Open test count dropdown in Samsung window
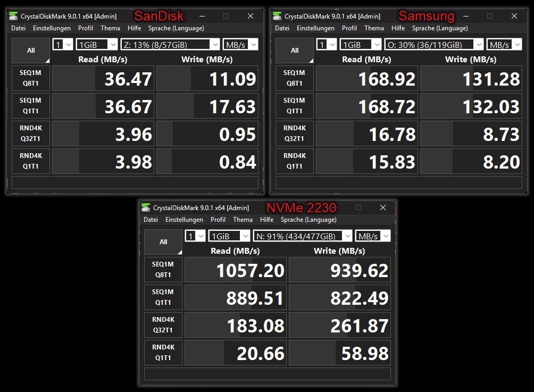Screen dimensions: 534x392 tap(327, 44)
